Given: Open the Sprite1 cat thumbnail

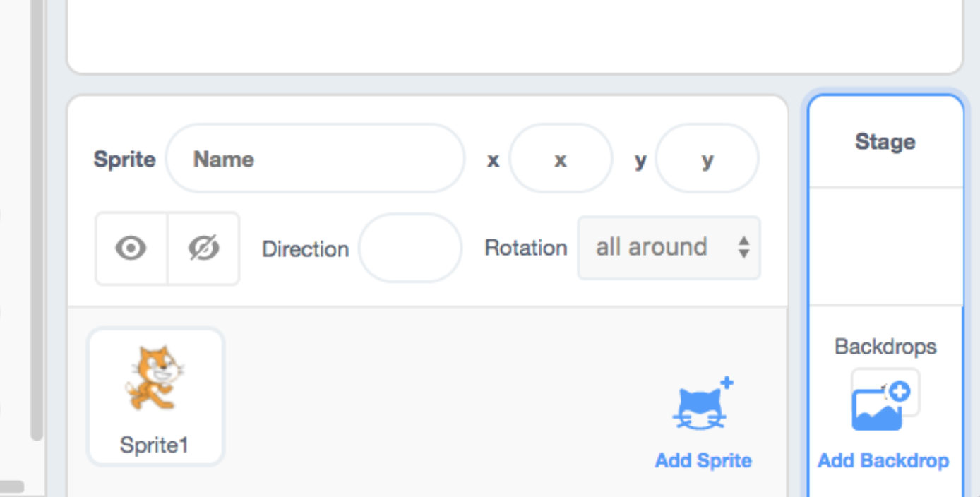Looking at the screenshot, I should (x=155, y=385).
